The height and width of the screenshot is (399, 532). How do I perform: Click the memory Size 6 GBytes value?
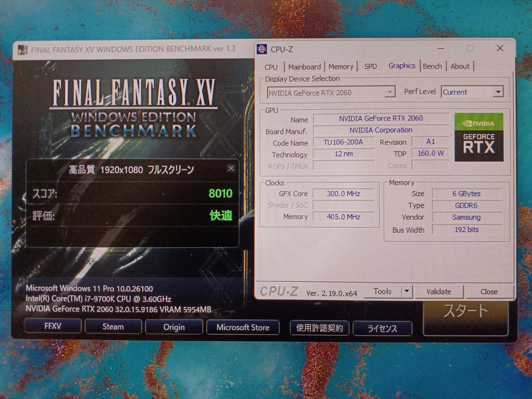(x=466, y=194)
